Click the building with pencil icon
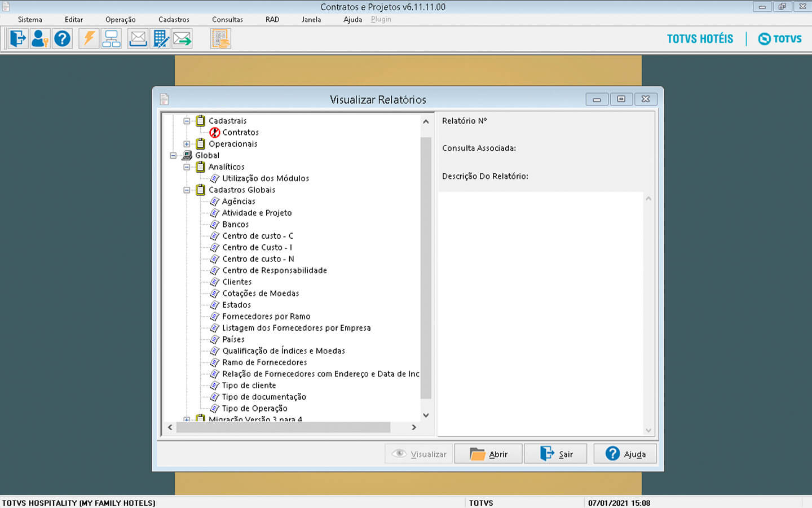Viewport: 812px width, 508px height. [x=161, y=39]
